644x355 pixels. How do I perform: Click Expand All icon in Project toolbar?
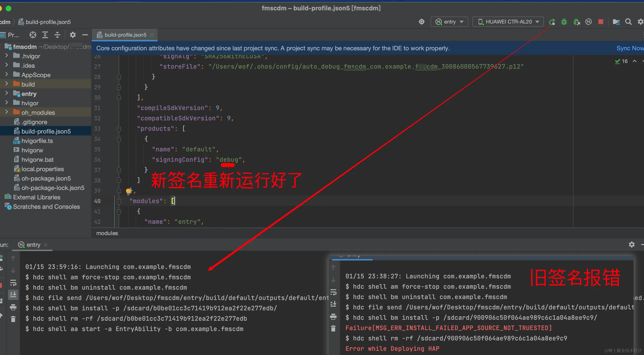(x=45, y=35)
